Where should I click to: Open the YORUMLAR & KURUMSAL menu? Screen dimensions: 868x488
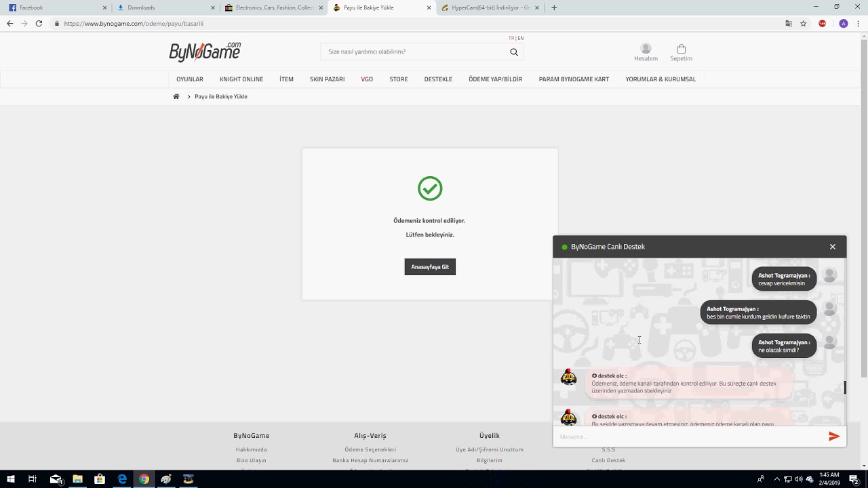point(660,79)
